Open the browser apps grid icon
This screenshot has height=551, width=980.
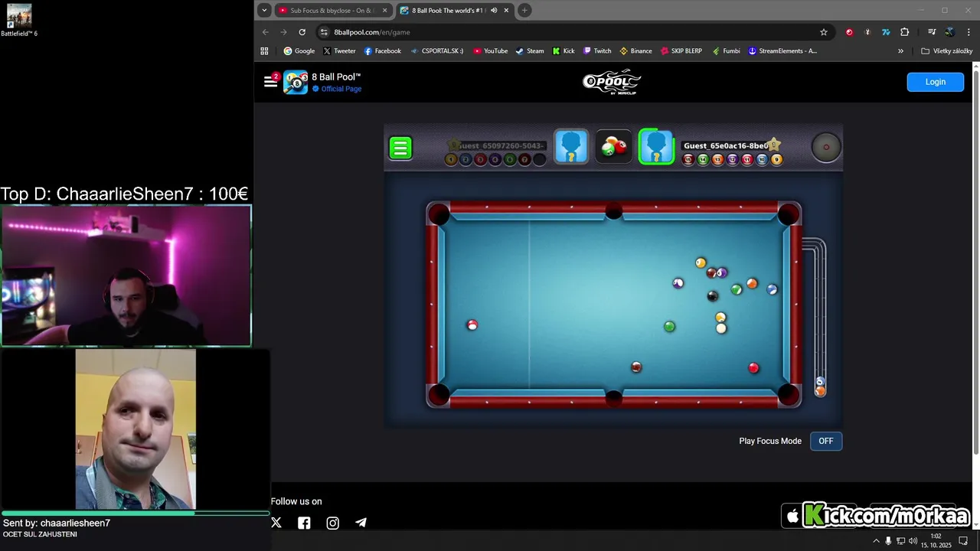tap(264, 51)
